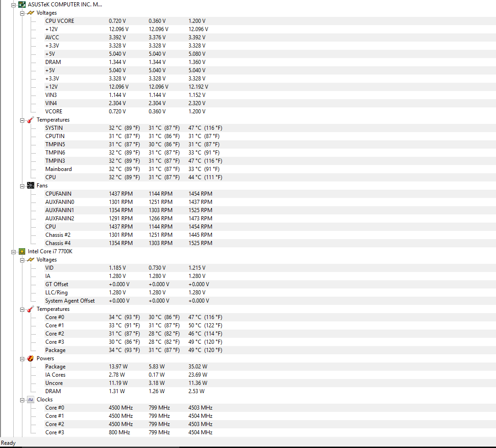Select the AVCC voltage row label

(x=52, y=37)
